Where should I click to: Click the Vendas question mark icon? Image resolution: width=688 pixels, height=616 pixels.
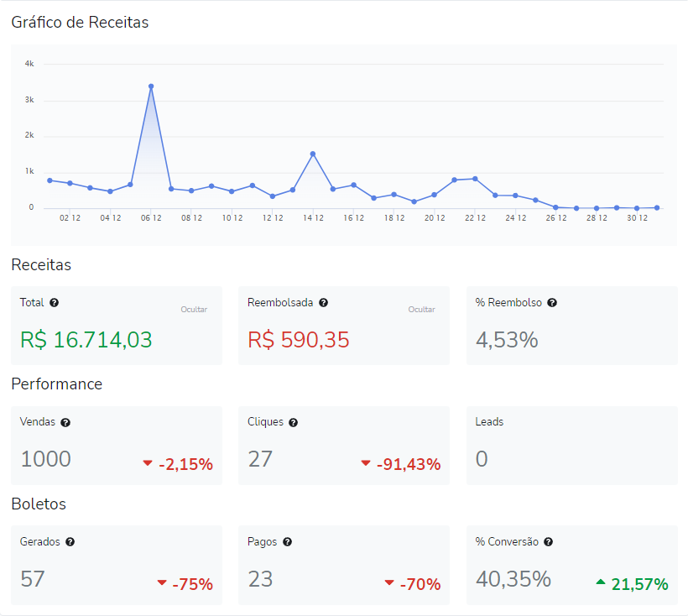pos(65,423)
